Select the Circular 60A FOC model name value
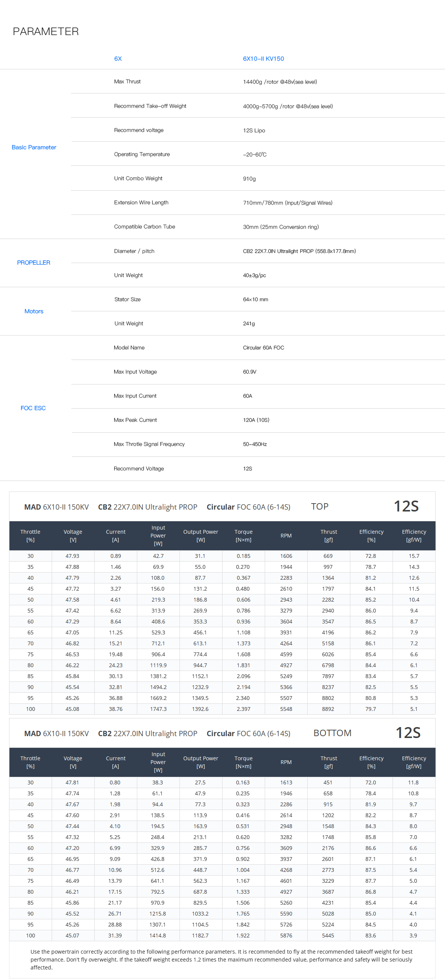 click(x=264, y=348)
